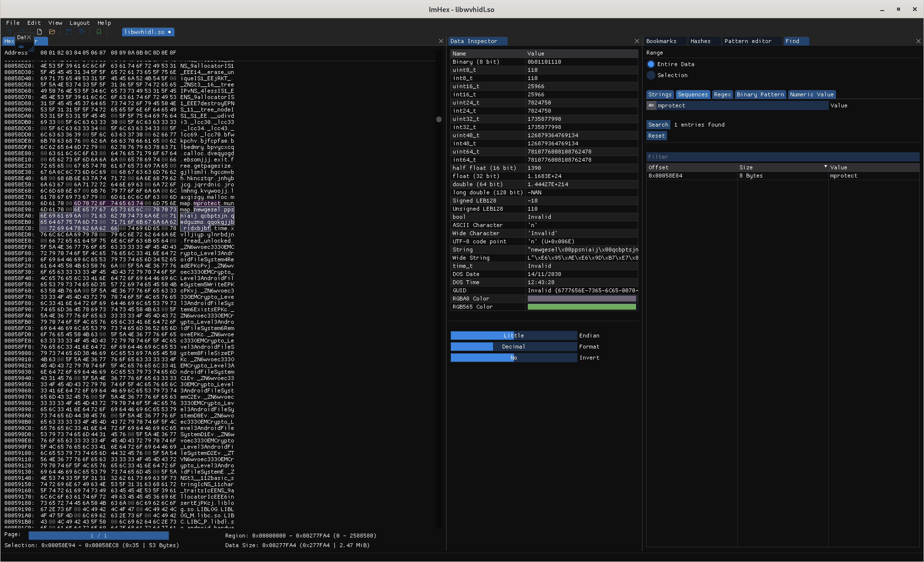Click the save-as pencil disk icon

(x=82, y=32)
